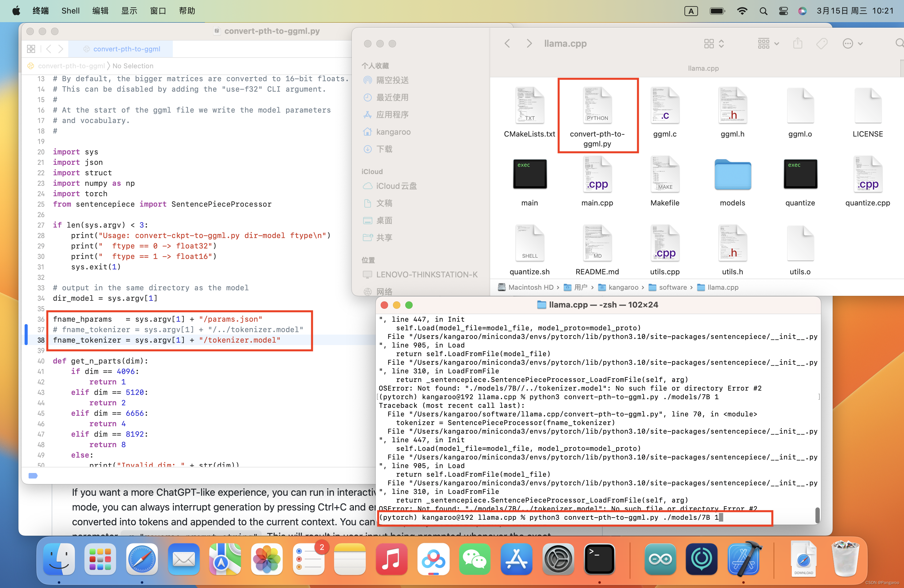Open Music from the Dock
The height and width of the screenshot is (588, 904).
click(x=392, y=559)
